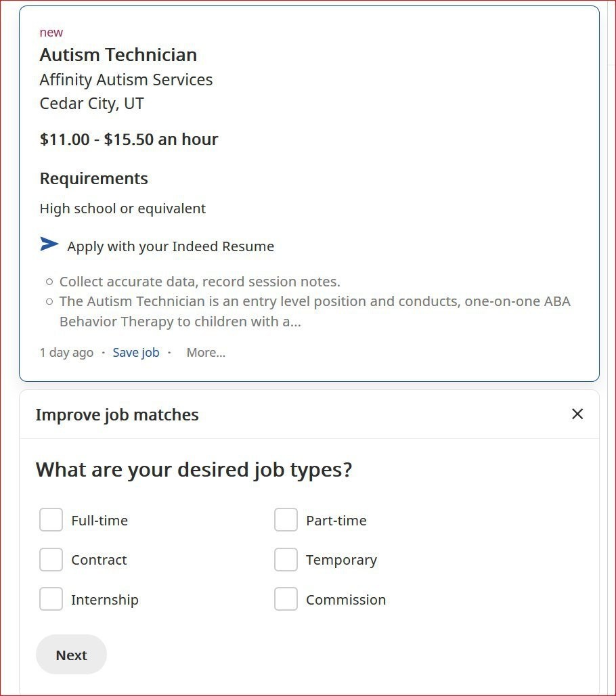
Task: Click the Requirements heading
Action: (94, 179)
